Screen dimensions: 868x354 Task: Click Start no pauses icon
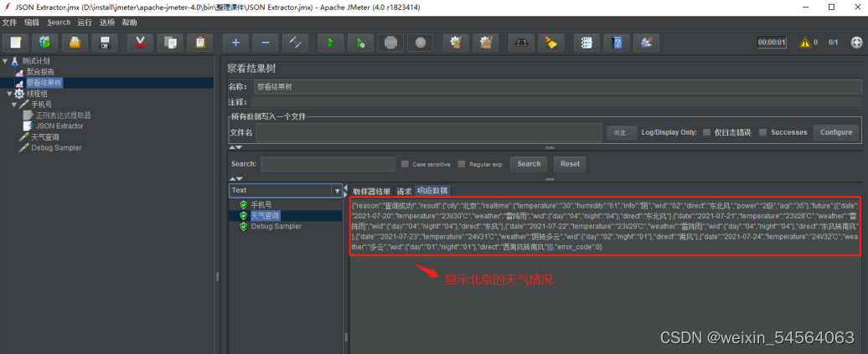[x=361, y=43]
